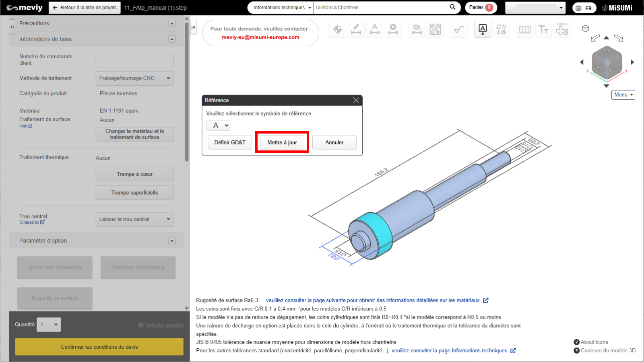Click the text size Tt icon
The height and width of the screenshot is (362, 644).
[543, 29]
